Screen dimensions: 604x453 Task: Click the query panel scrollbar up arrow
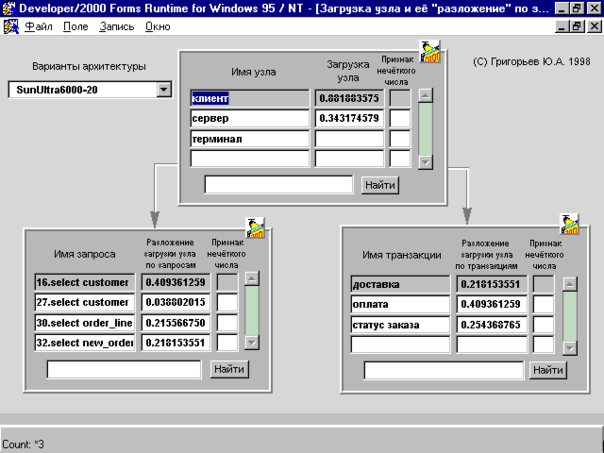[x=252, y=279]
